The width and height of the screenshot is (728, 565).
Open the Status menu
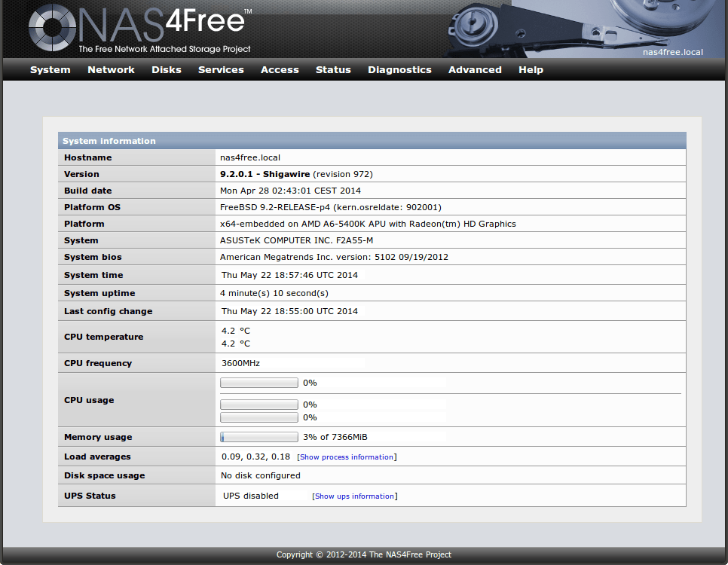point(333,69)
